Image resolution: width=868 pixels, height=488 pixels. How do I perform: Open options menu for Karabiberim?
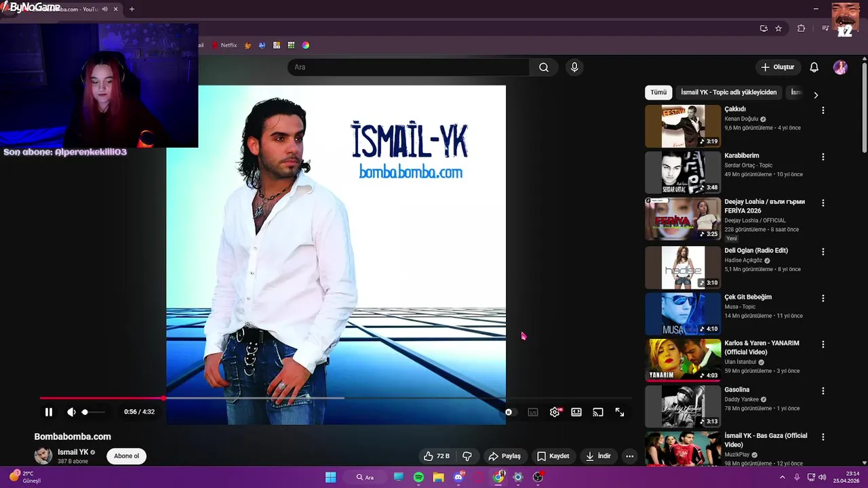[823, 157]
